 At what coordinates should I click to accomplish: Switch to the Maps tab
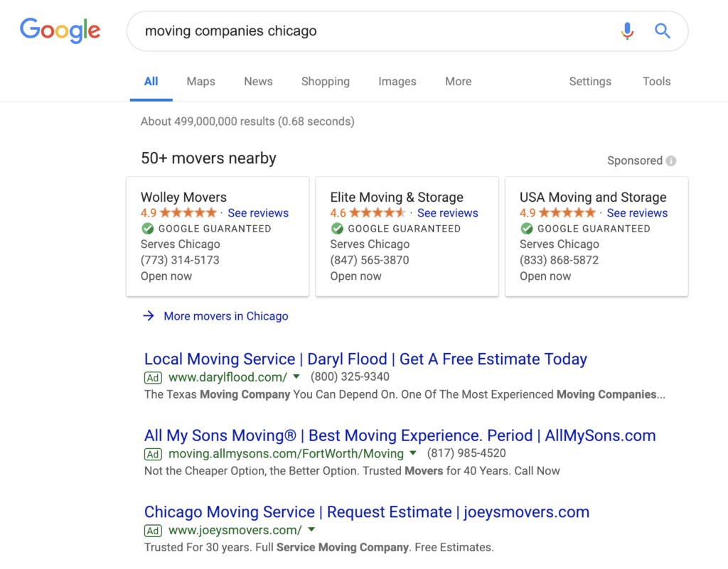200,81
